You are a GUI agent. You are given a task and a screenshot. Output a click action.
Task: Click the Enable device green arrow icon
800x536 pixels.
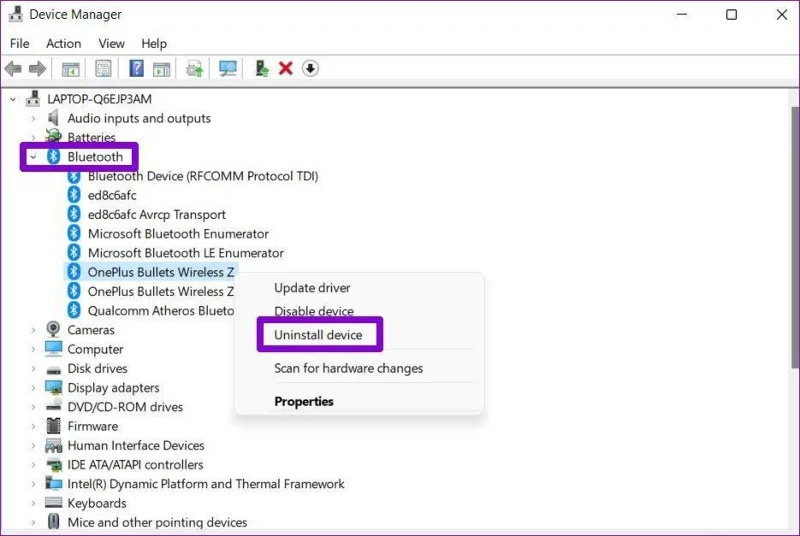pos(262,68)
